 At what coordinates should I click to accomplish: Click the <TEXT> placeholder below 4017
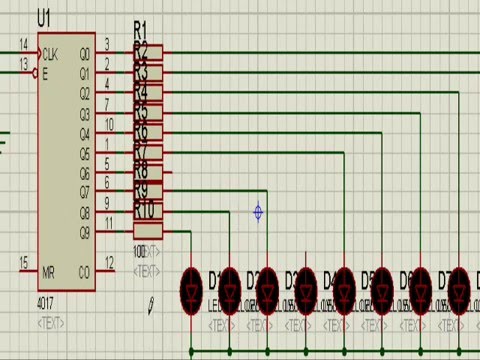tap(51, 323)
